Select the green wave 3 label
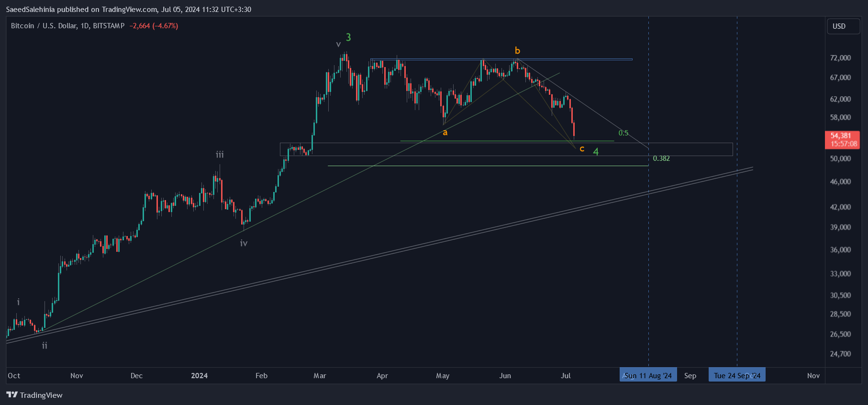Viewport: 868px width, 405px height. coord(348,37)
